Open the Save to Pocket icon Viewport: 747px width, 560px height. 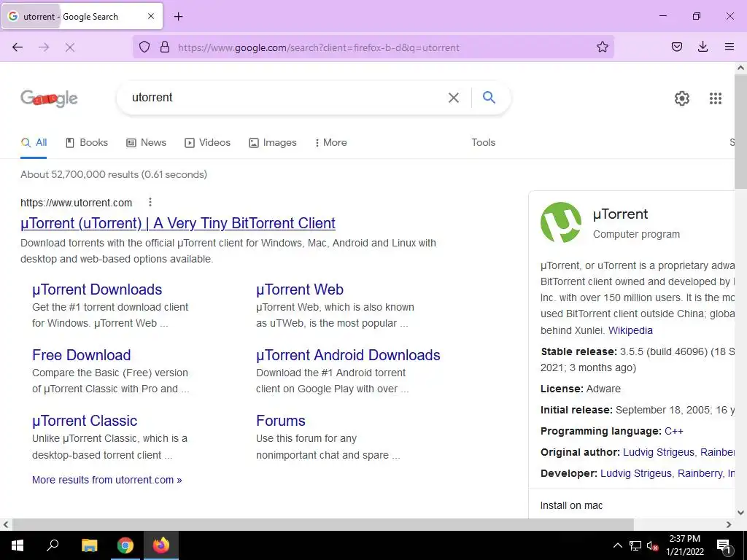[x=676, y=47]
